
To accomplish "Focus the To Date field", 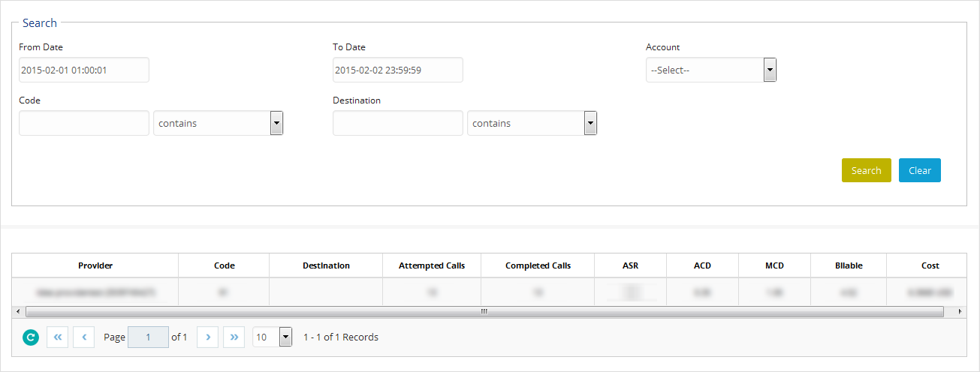I will point(398,70).
